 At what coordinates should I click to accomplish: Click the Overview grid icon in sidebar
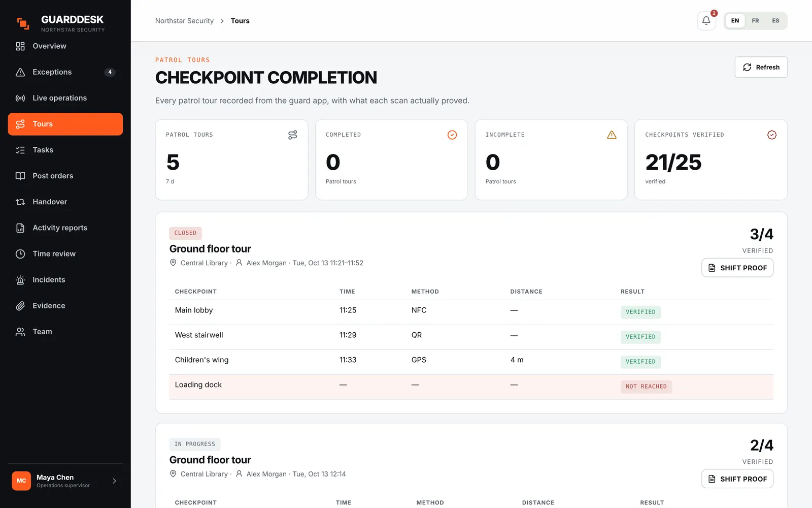(20, 46)
